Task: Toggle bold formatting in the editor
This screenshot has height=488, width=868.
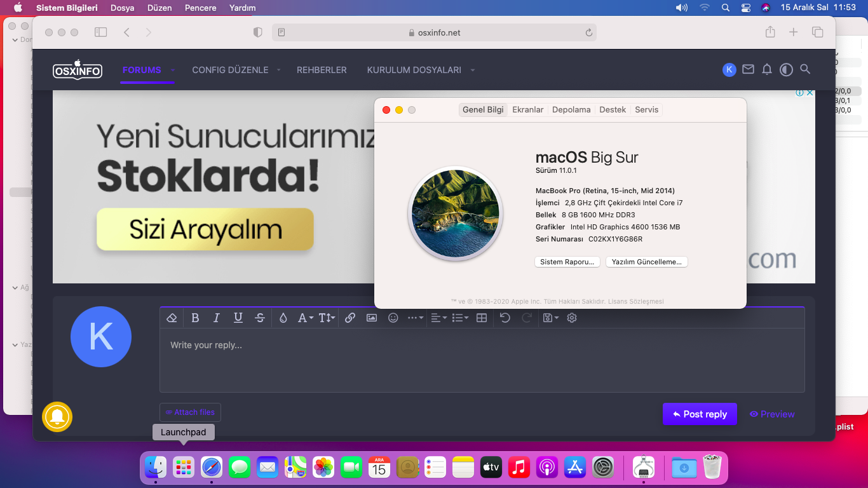Action: (x=195, y=318)
